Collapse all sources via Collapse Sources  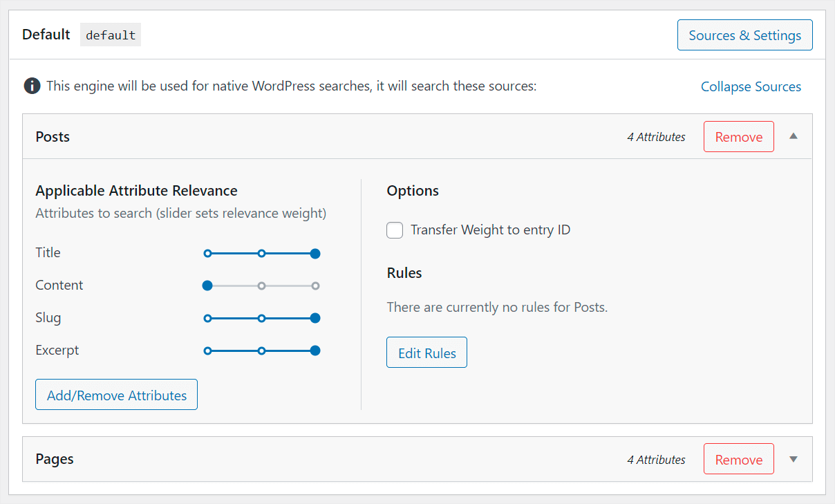751,86
